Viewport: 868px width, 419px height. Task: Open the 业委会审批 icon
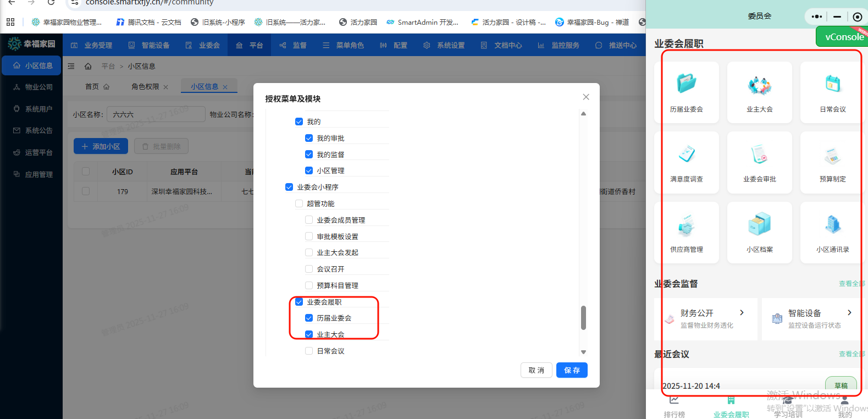coord(760,155)
